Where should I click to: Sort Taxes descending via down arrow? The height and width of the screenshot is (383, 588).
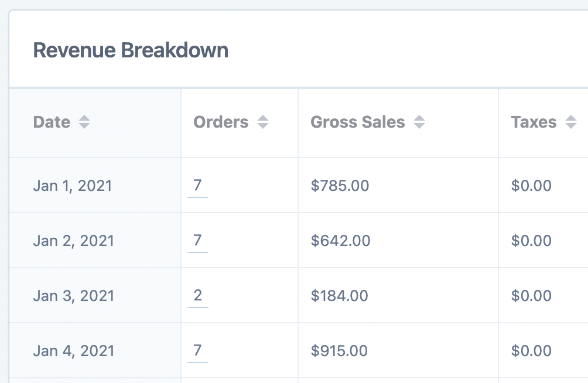[x=572, y=126]
